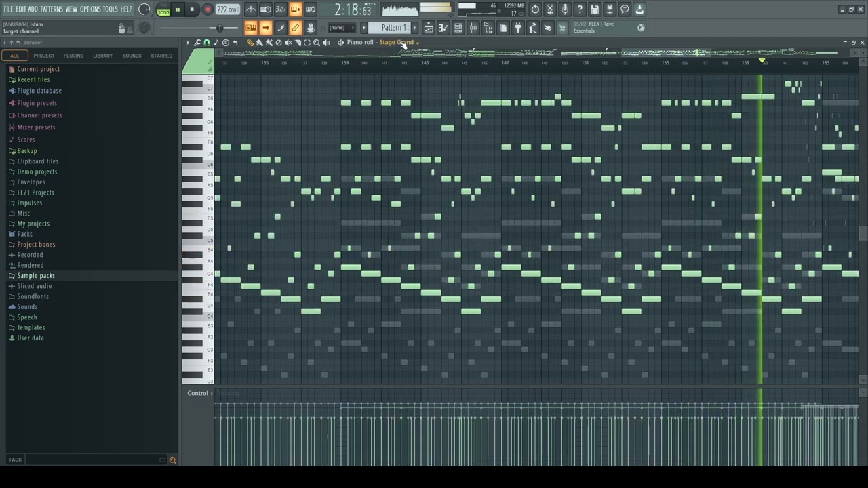Expand FL21 Projects folder

[x=35, y=192]
